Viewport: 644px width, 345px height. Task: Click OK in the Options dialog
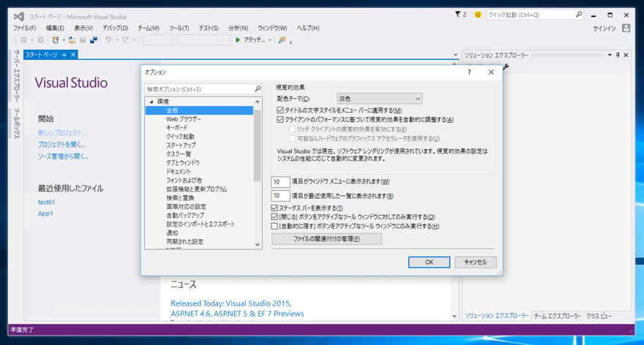click(429, 262)
